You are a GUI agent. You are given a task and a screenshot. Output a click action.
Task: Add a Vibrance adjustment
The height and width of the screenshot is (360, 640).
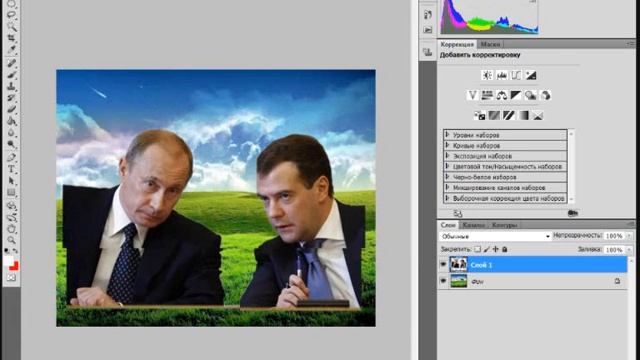[x=472, y=95]
